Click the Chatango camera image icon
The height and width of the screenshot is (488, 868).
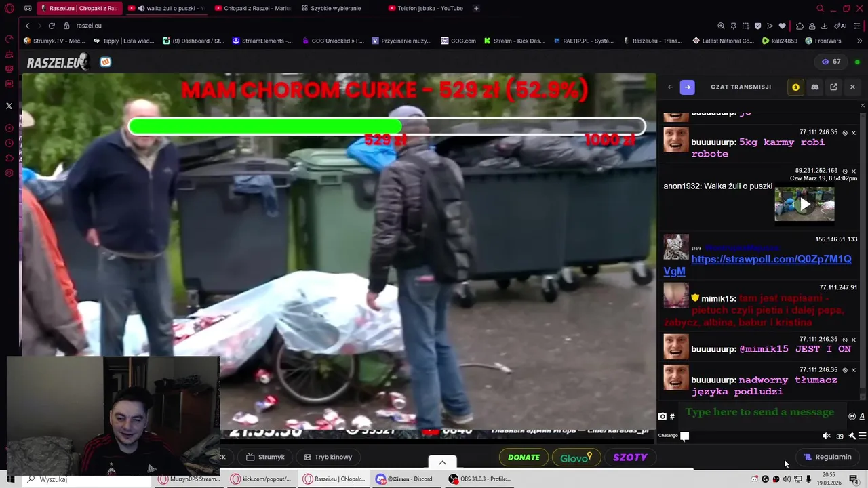pos(662,416)
